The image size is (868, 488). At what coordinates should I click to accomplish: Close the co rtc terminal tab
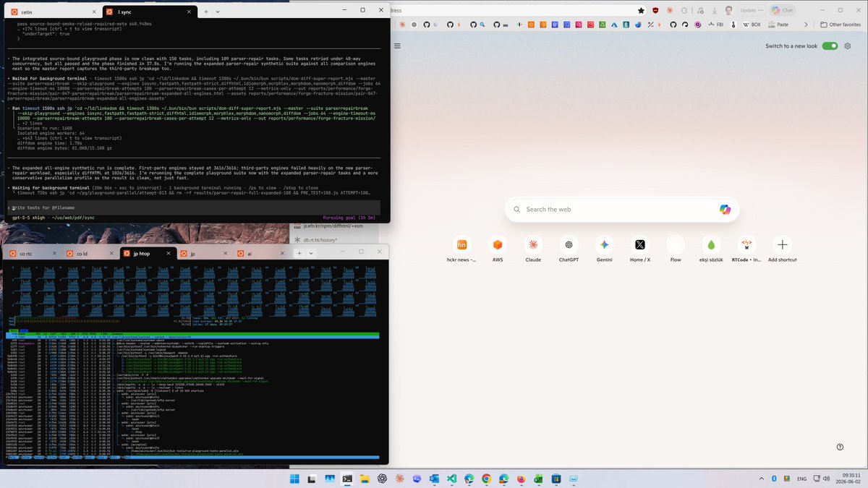(53, 254)
